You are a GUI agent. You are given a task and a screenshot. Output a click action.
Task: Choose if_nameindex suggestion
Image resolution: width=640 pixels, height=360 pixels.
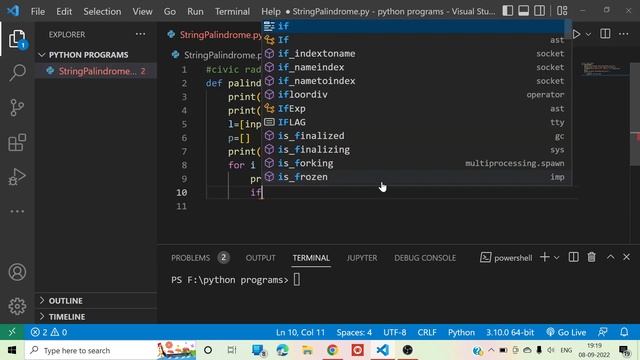tap(416, 67)
